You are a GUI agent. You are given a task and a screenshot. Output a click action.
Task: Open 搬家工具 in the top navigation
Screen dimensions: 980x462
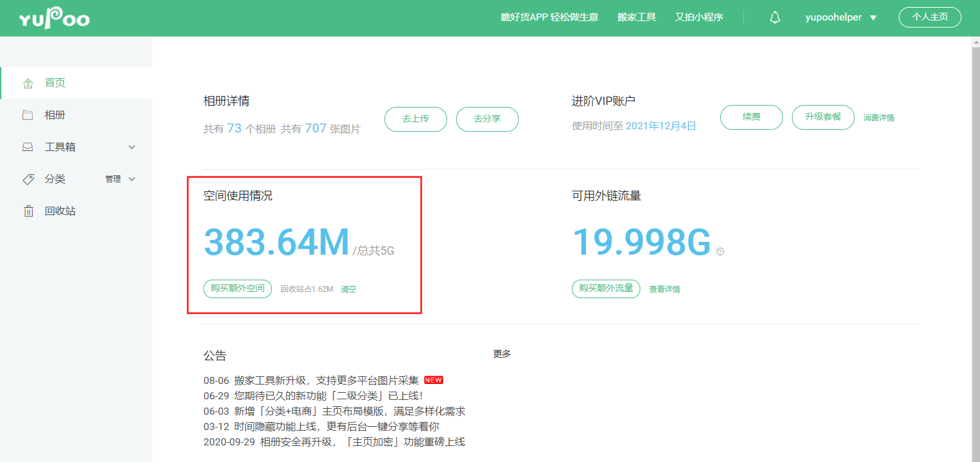636,17
